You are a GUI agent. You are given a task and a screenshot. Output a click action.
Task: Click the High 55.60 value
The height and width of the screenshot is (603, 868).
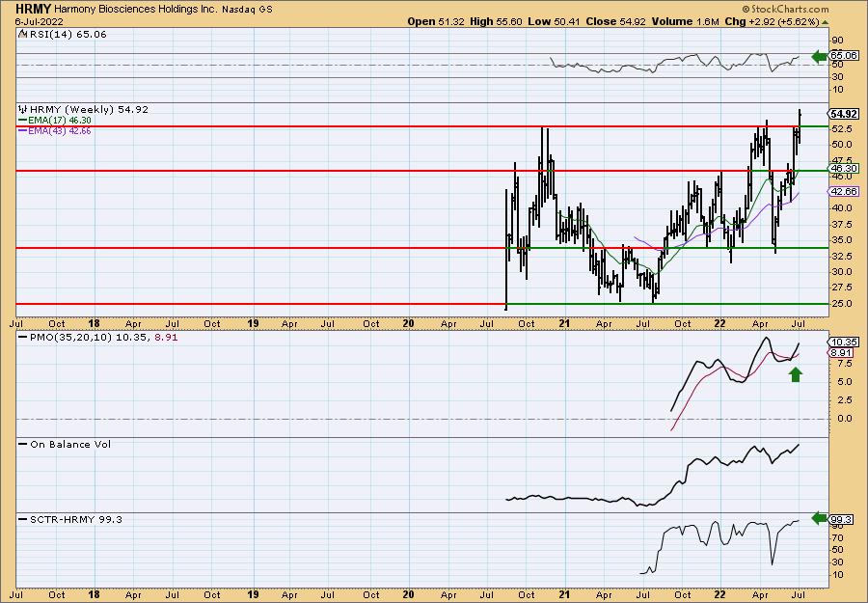(496, 21)
